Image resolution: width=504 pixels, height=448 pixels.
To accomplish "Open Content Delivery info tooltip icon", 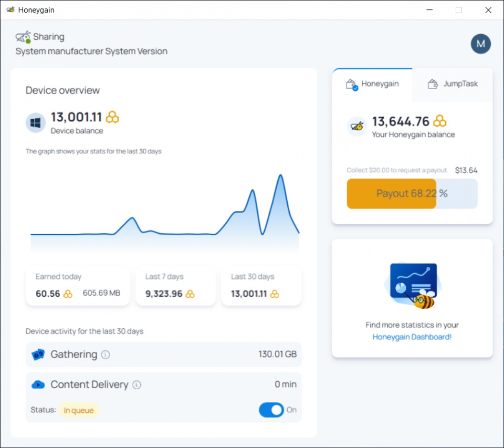I will click(x=136, y=384).
